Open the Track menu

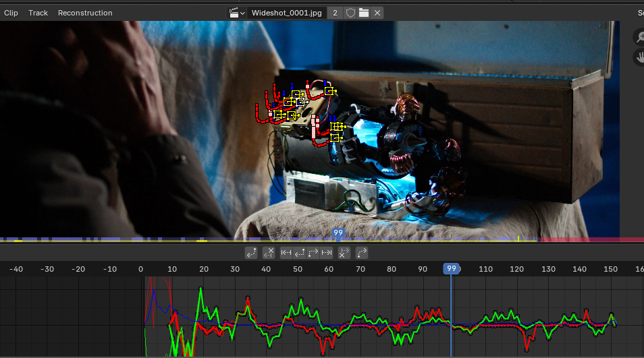pos(38,13)
